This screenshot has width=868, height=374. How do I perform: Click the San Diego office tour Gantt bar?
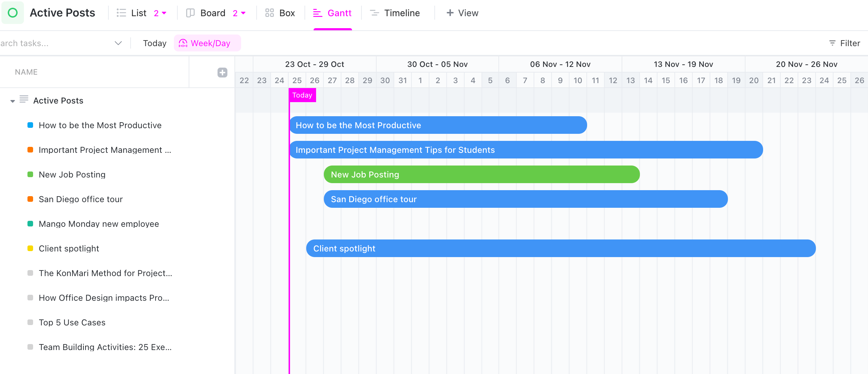(525, 199)
